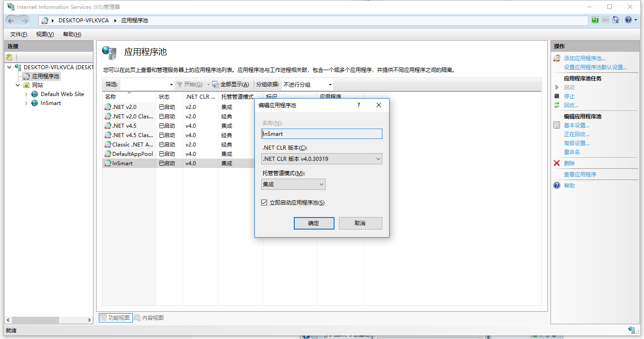Click the status bar network icon at bottom right
644x339 pixels.
tap(632, 330)
